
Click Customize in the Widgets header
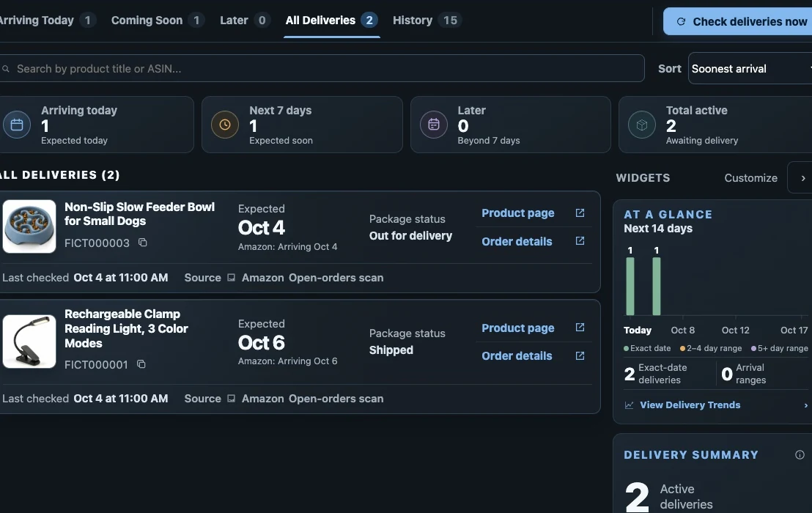751,178
